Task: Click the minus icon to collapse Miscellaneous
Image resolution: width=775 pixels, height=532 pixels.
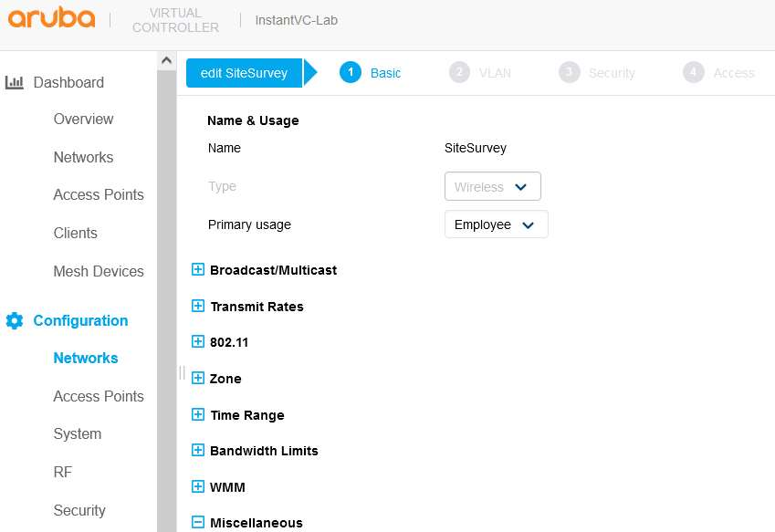Action: 198,522
